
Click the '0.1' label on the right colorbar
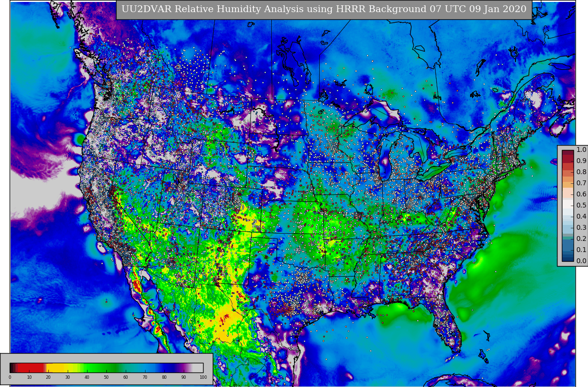coord(581,250)
